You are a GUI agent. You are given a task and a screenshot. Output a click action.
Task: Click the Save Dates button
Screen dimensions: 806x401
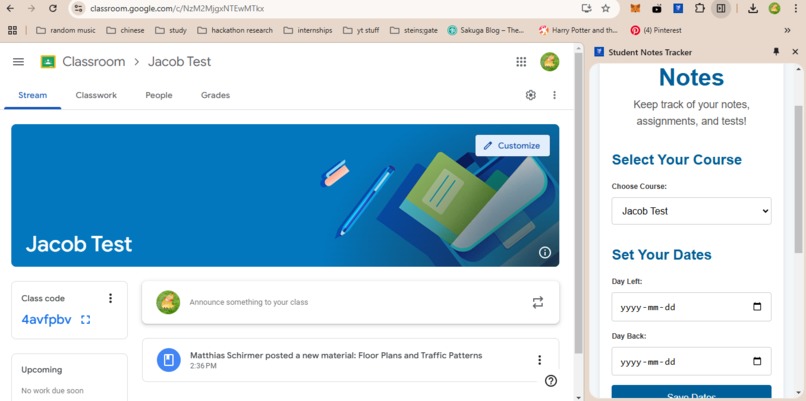click(x=691, y=393)
